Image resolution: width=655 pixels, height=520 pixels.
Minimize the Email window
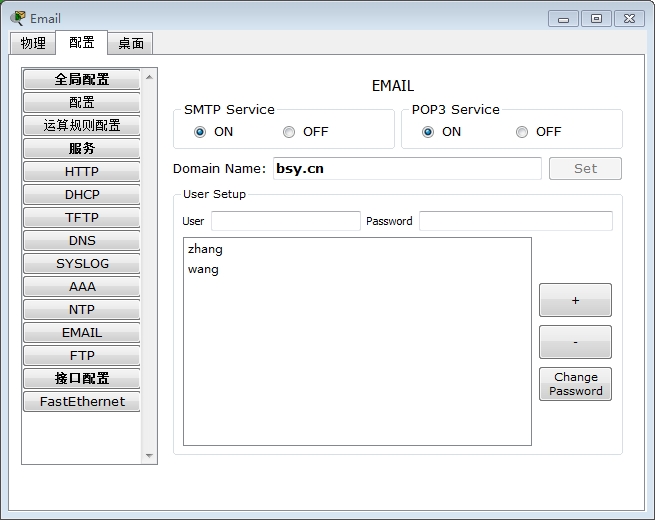pyautogui.click(x=563, y=19)
